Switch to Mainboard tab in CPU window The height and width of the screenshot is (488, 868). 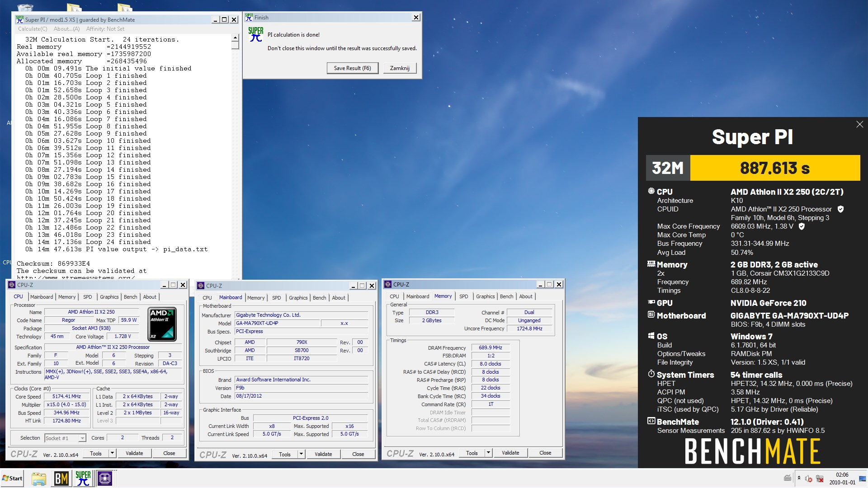tap(42, 297)
